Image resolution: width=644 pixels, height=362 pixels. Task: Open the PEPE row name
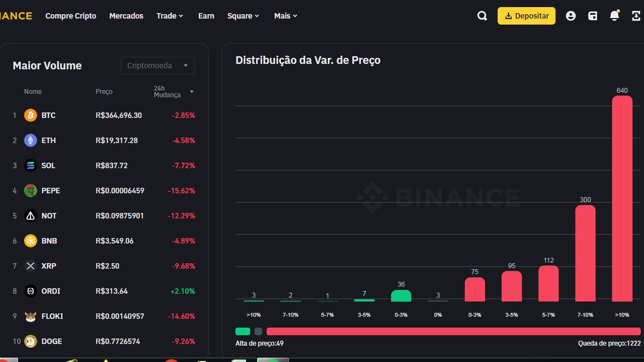tap(50, 191)
